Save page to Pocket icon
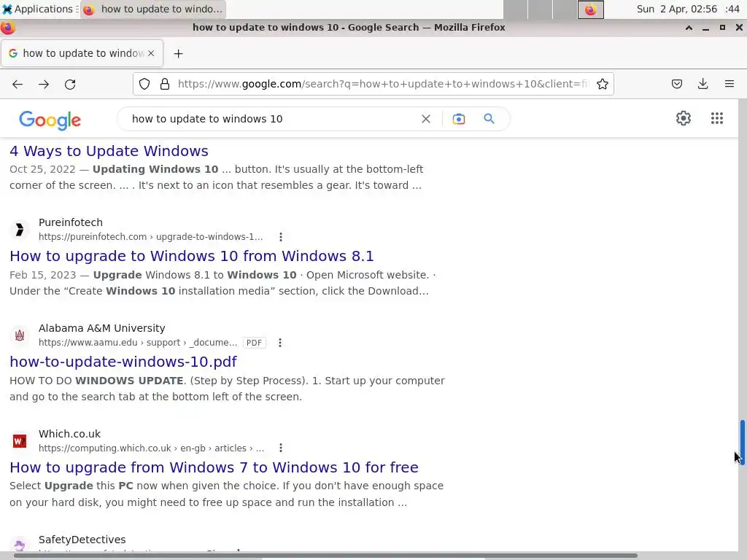747x560 pixels. 676,85
